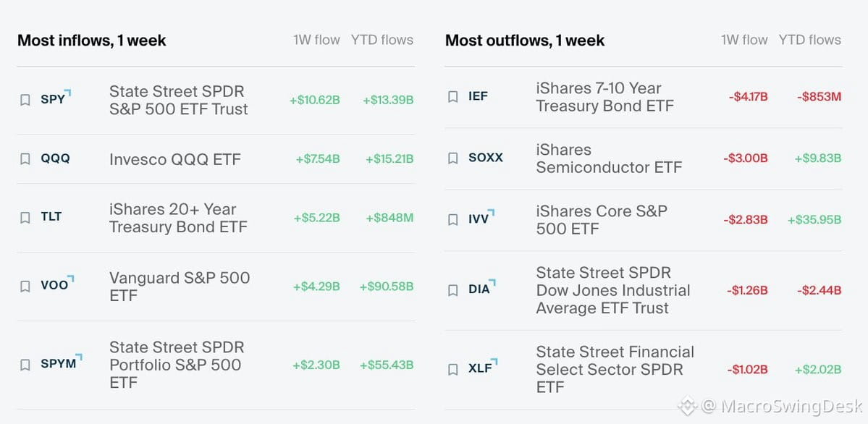This screenshot has width=868, height=424.
Task: Toggle bookmark icon next to TLT
Action: point(25,218)
